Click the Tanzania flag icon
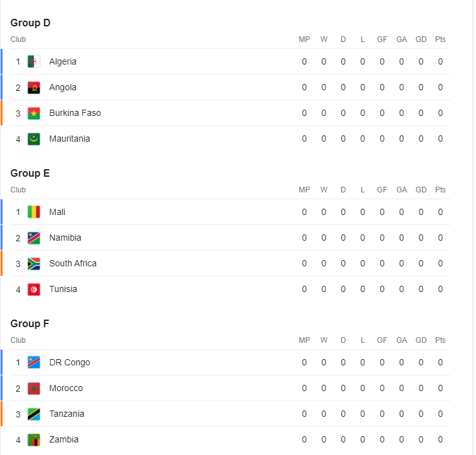Image resolution: width=476 pixels, height=455 pixels. 34,414
